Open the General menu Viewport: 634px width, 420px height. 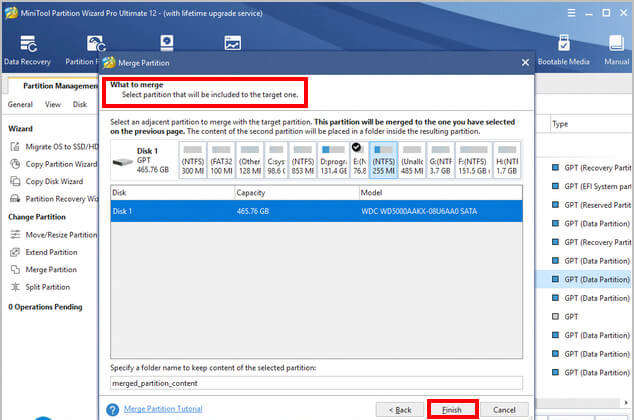tap(20, 104)
